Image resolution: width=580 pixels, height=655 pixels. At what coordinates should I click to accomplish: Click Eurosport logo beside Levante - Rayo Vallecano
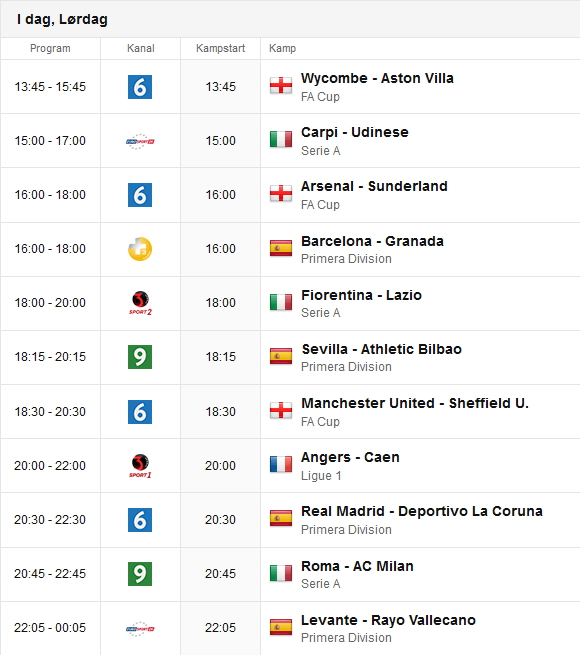pyautogui.click(x=140, y=628)
